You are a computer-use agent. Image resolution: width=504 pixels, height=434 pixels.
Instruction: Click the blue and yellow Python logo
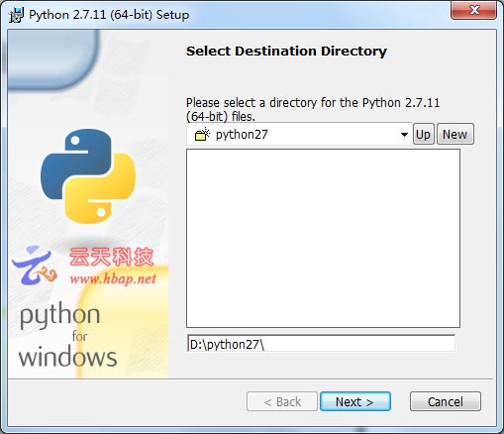tap(88, 176)
